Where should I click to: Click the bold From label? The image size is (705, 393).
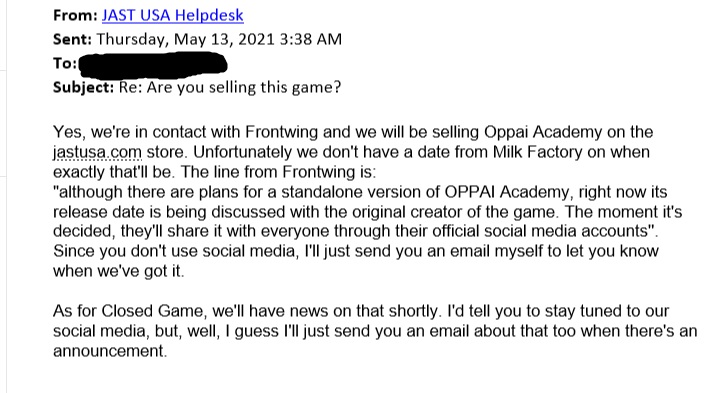click(x=75, y=15)
